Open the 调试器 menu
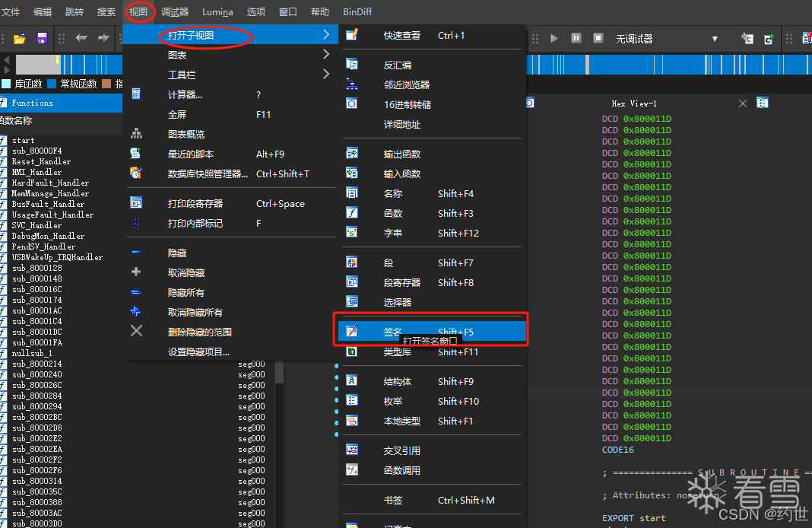 [x=175, y=11]
